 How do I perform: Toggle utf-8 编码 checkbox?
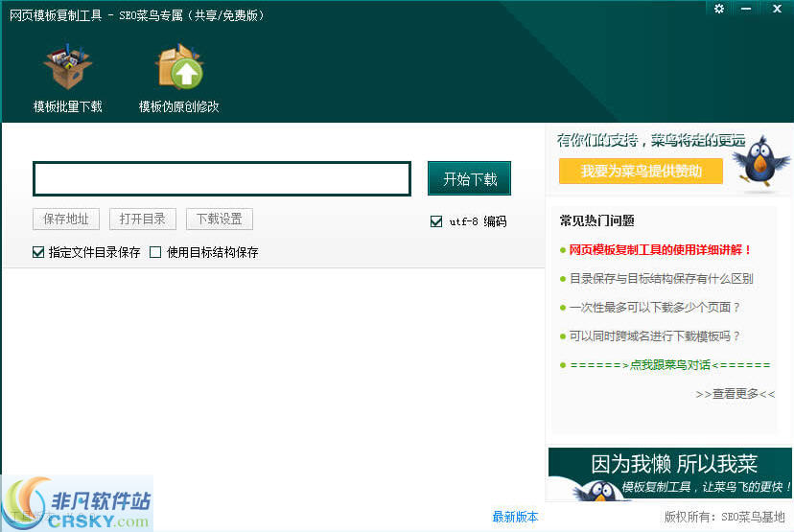tap(436, 221)
